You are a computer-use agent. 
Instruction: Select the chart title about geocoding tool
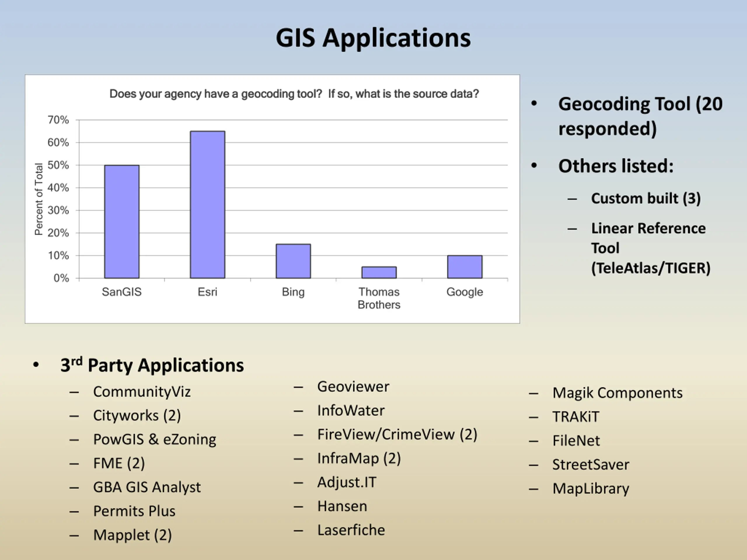coord(294,94)
